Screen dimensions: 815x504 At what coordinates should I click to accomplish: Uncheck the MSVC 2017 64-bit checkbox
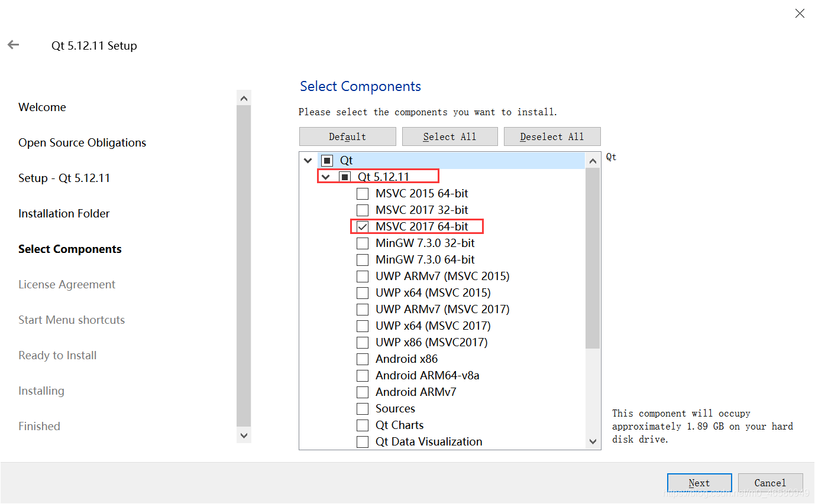pyautogui.click(x=363, y=226)
